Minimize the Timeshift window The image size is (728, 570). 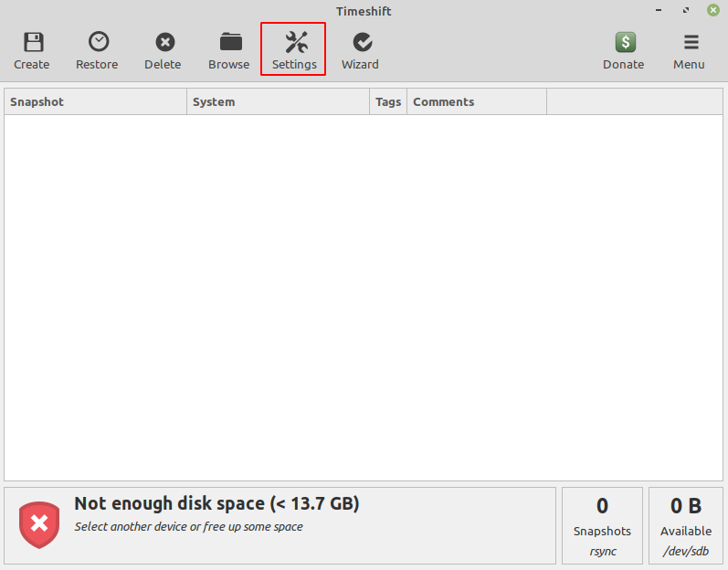click(x=659, y=11)
